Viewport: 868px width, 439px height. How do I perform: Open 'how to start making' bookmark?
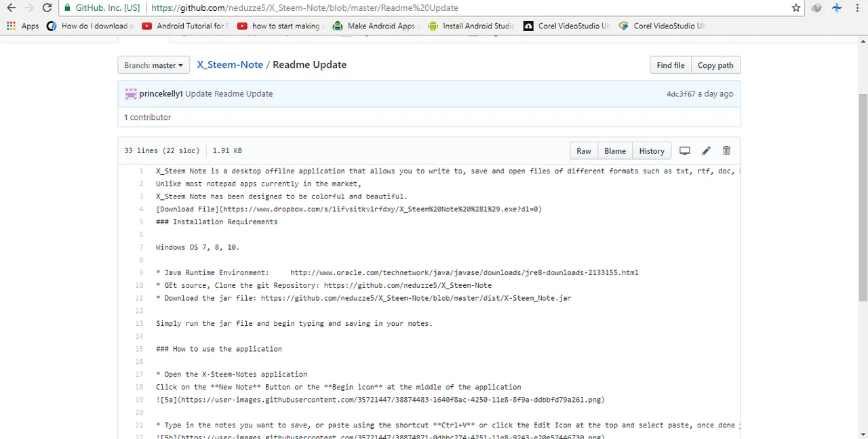pos(280,26)
